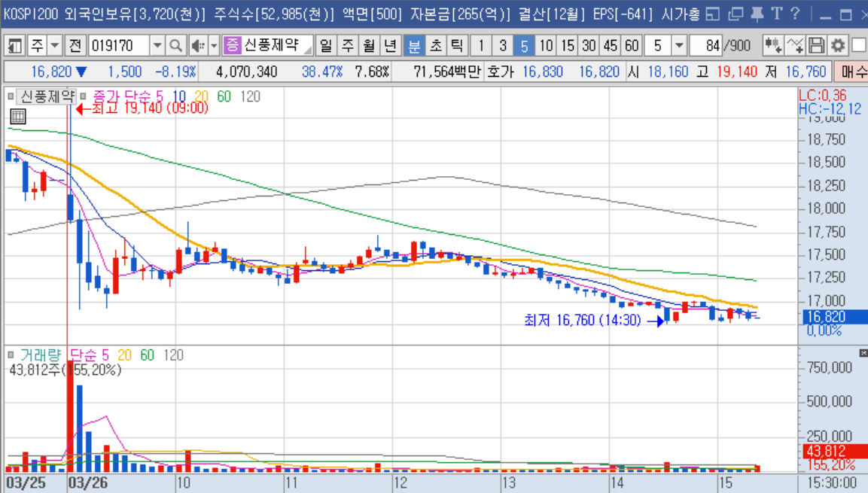
Task: Open chart settings gear icon
Action: [838, 45]
